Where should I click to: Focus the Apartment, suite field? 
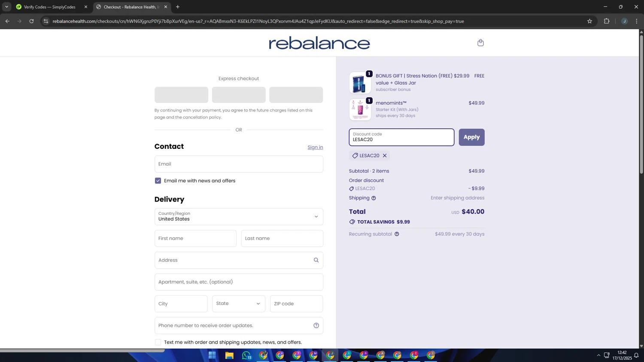239,282
